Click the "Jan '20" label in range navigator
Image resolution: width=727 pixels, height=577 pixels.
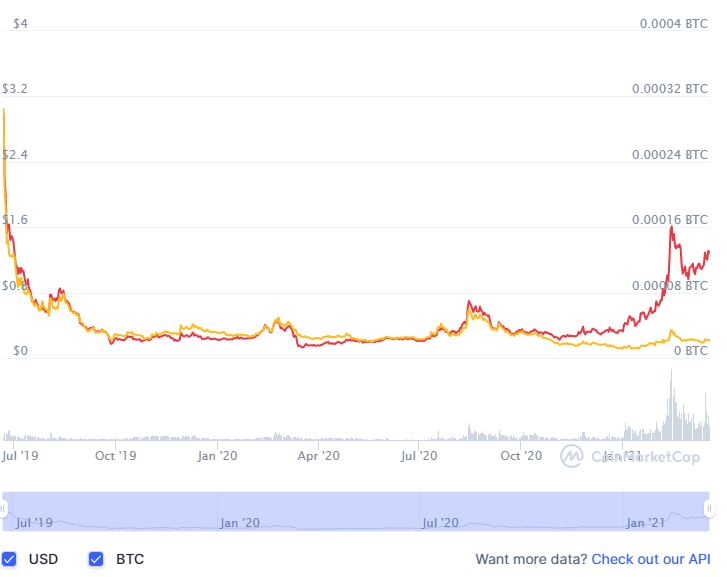(240, 523)
